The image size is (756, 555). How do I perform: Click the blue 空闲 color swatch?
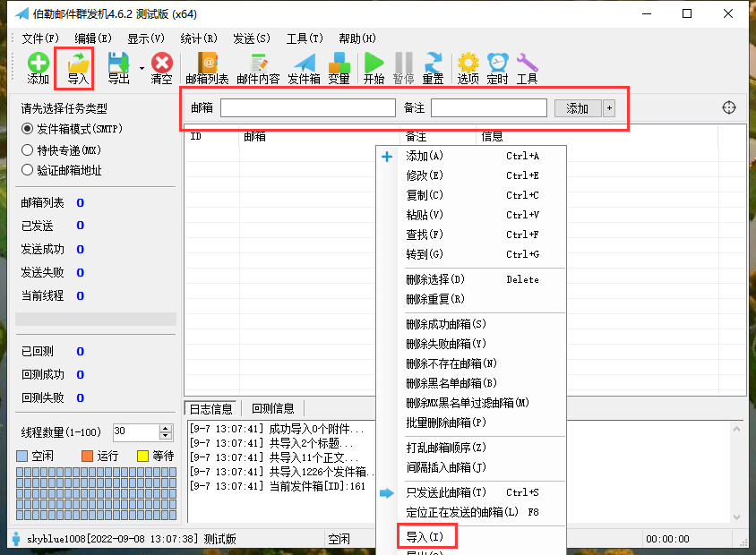[22, 456]
